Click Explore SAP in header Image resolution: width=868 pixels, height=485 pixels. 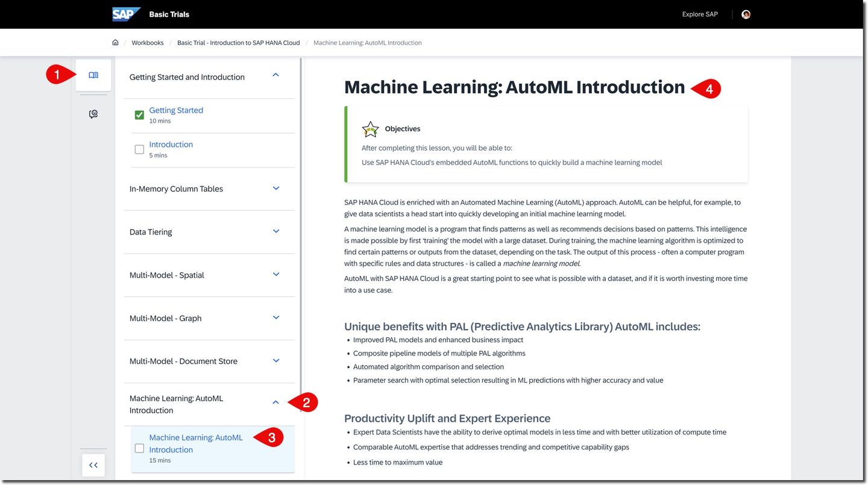(700, 14)
